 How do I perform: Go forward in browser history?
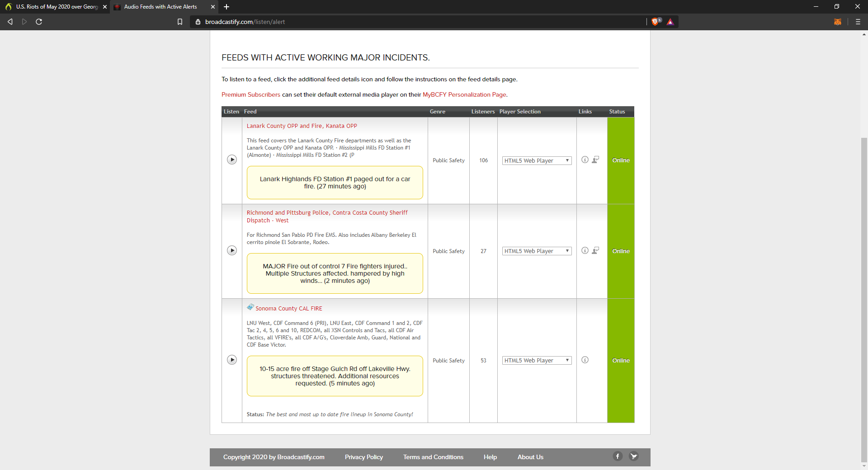coord(24,22)
